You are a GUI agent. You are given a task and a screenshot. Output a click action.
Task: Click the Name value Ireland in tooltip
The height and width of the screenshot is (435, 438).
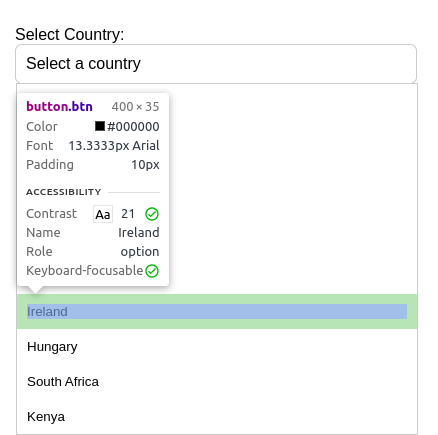pos(139,232)
